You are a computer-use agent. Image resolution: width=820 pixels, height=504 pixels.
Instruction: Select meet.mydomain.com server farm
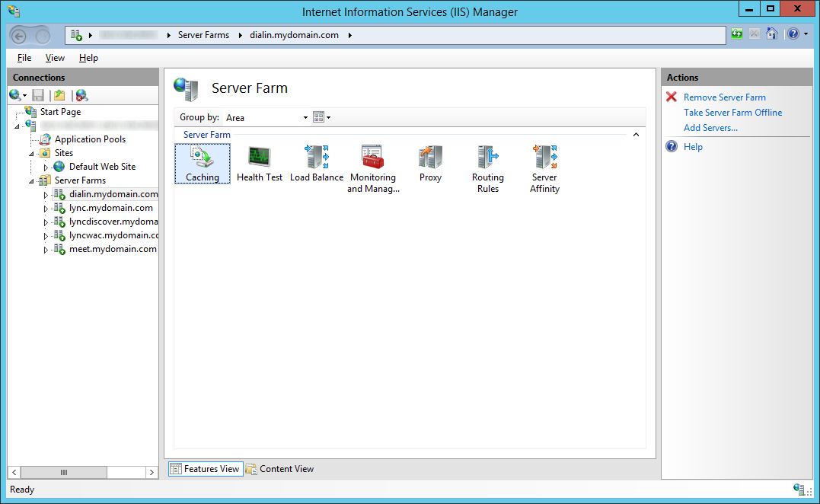(x=113, y=249)
